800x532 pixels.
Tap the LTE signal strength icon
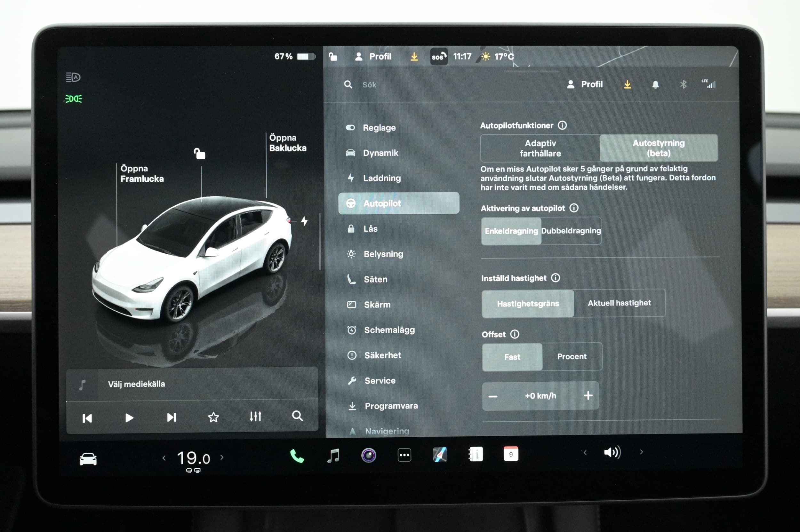(709, 84)
